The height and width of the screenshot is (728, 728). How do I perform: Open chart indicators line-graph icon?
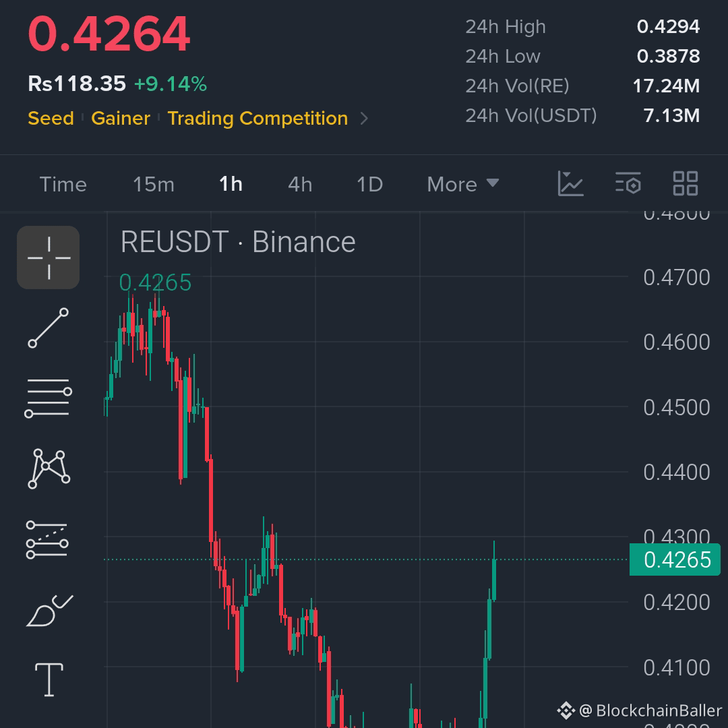point(571,184)
